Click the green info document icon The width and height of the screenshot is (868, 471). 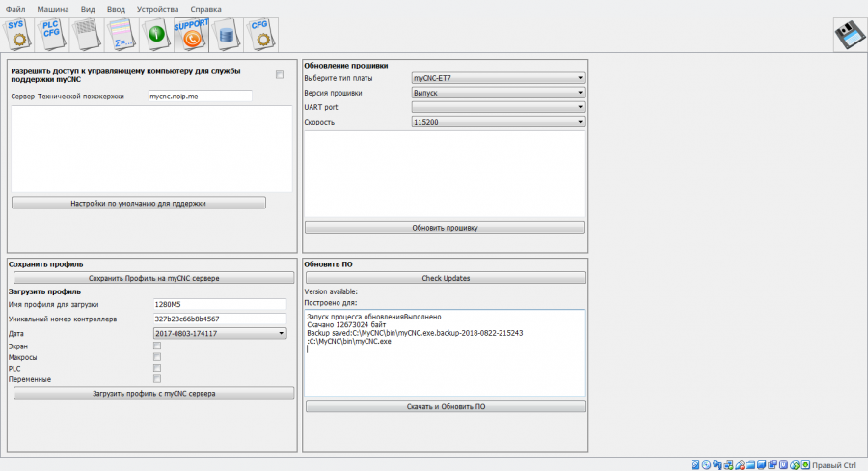(x=156, y=35)
